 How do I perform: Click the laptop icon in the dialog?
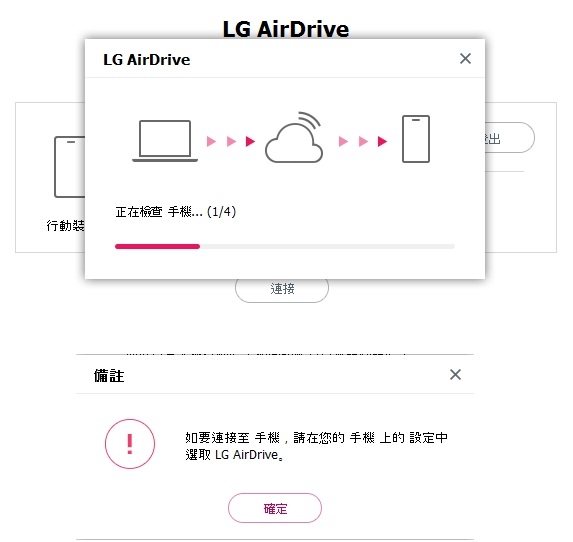pos(165,141)
